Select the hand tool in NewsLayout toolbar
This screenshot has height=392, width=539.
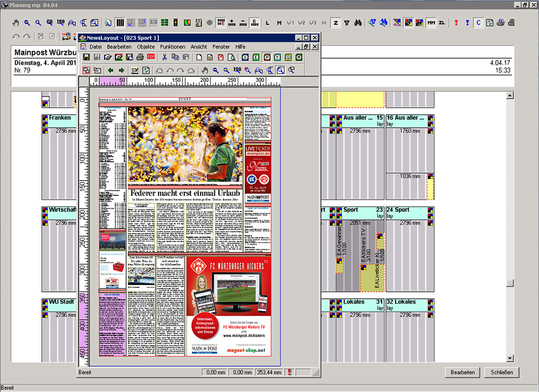205,70
